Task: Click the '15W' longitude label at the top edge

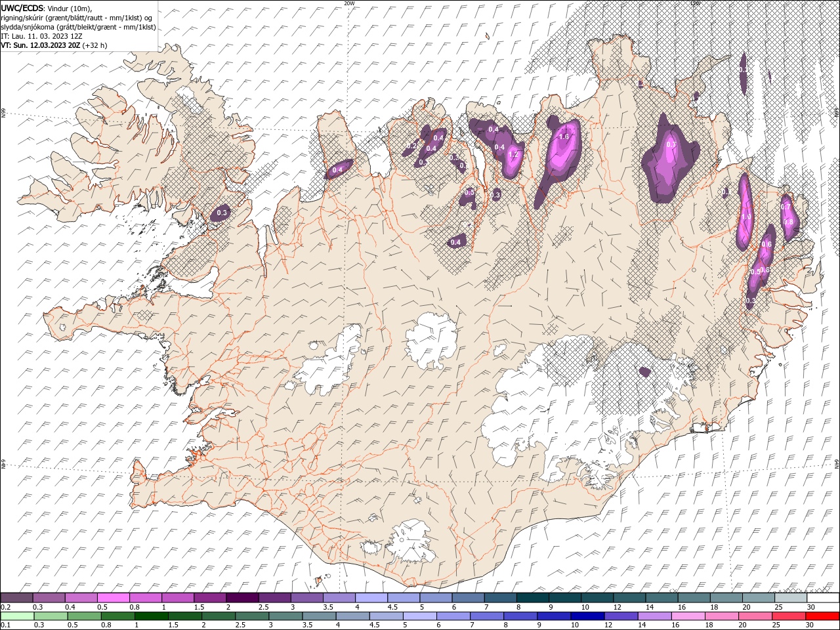Action: 695,3
